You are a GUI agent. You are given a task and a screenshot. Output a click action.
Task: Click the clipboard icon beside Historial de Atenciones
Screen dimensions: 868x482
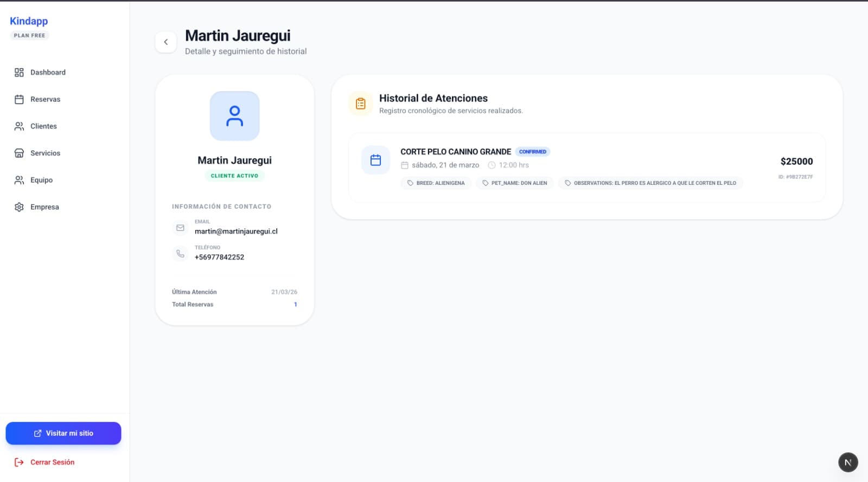360,104
